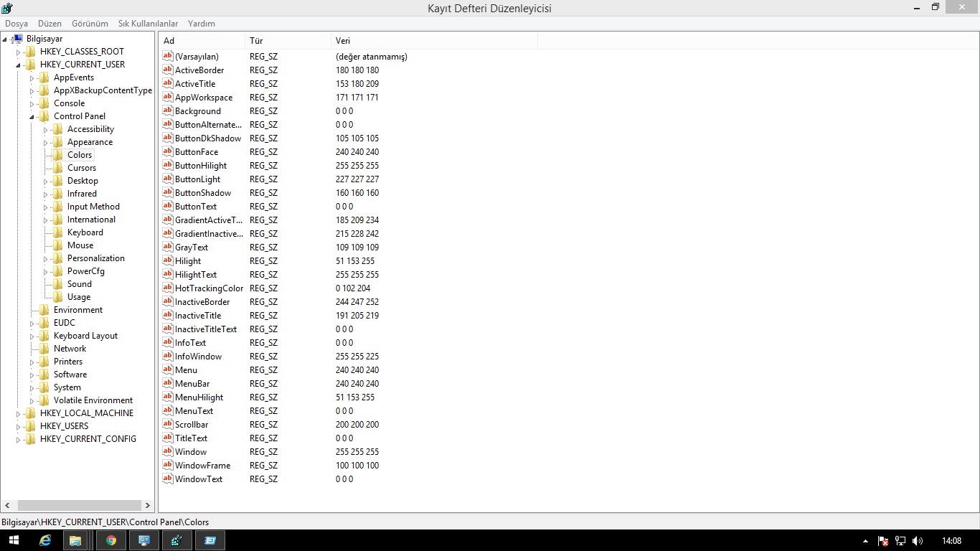
Task: Select the Volatile Environment key
Action: tap(93, 400)
